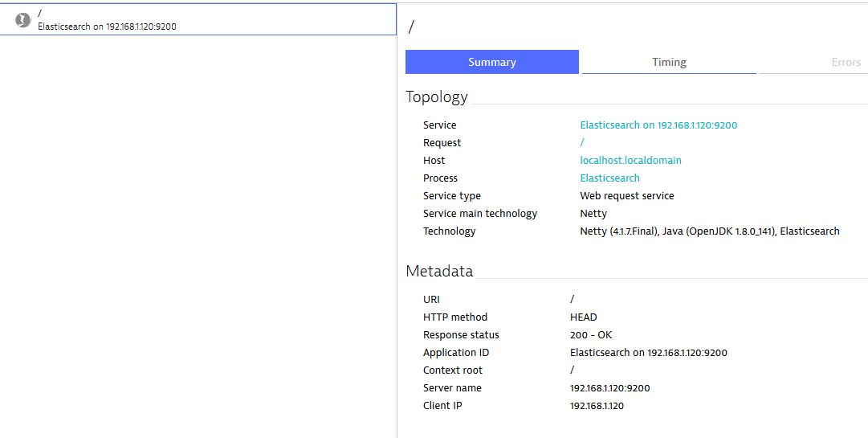
Task: Switch to the Summary tab
Action: [491, 62]
